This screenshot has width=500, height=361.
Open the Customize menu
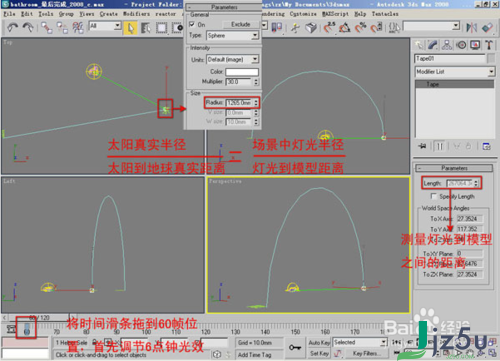tap(303, 14)
